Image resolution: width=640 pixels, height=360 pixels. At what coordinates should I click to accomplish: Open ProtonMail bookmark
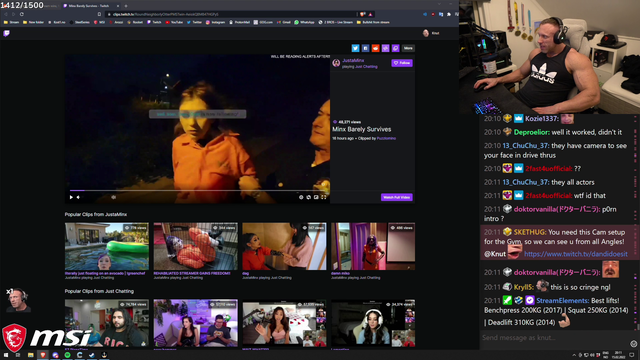point(239,22)
